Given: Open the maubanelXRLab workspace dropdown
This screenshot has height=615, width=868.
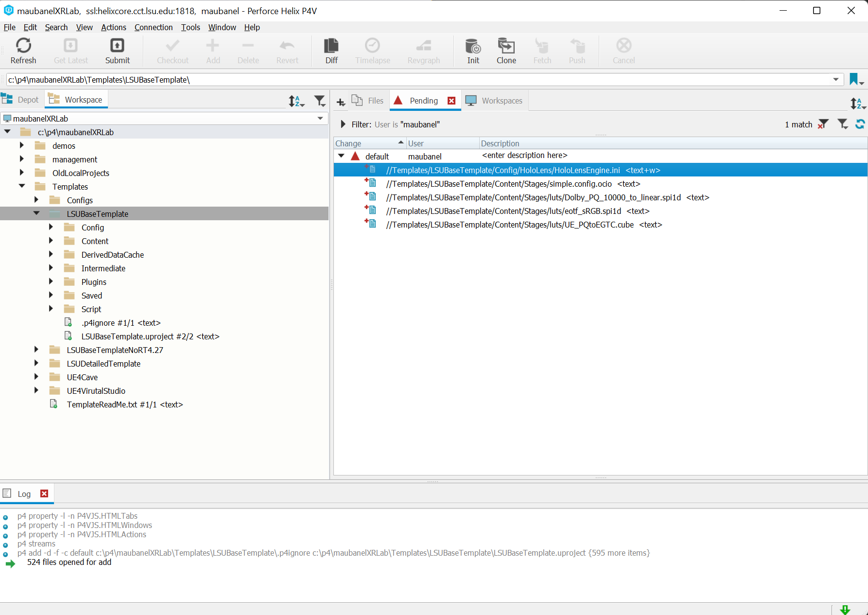Looking at the screenshot, I should coord(320,118).
